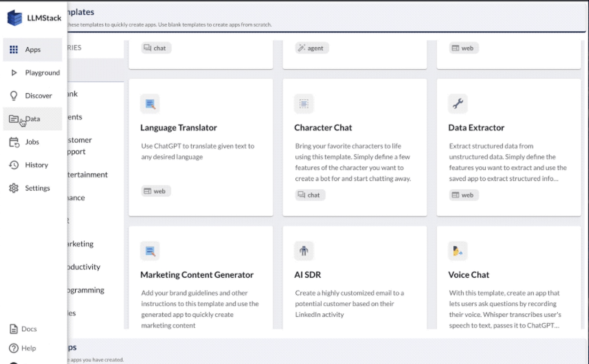The height and width of the screenshot is (364, 589).
Task: Click the web tag on Data Extractor
Action: point(464,195)
